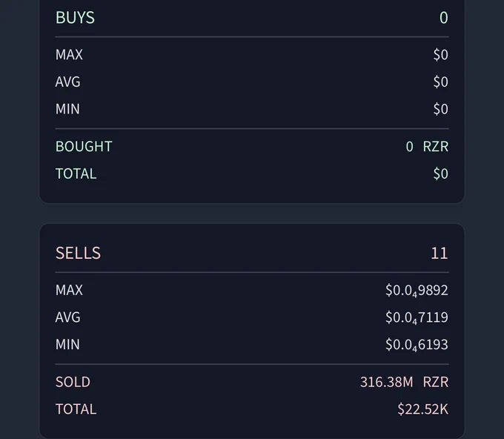Click the bought amount 0 RZR
504x439 pixels.
[427, 146]
